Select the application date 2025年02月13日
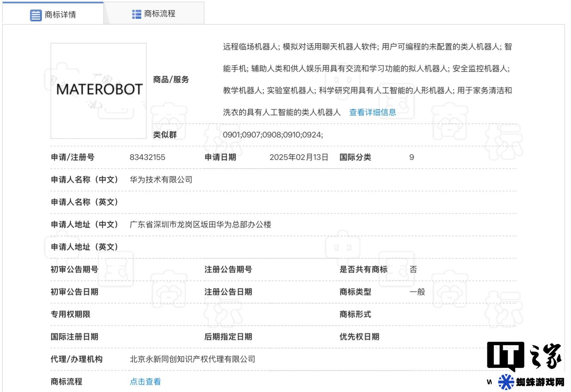Screen dimensions: 571x392 pos(299,157)
